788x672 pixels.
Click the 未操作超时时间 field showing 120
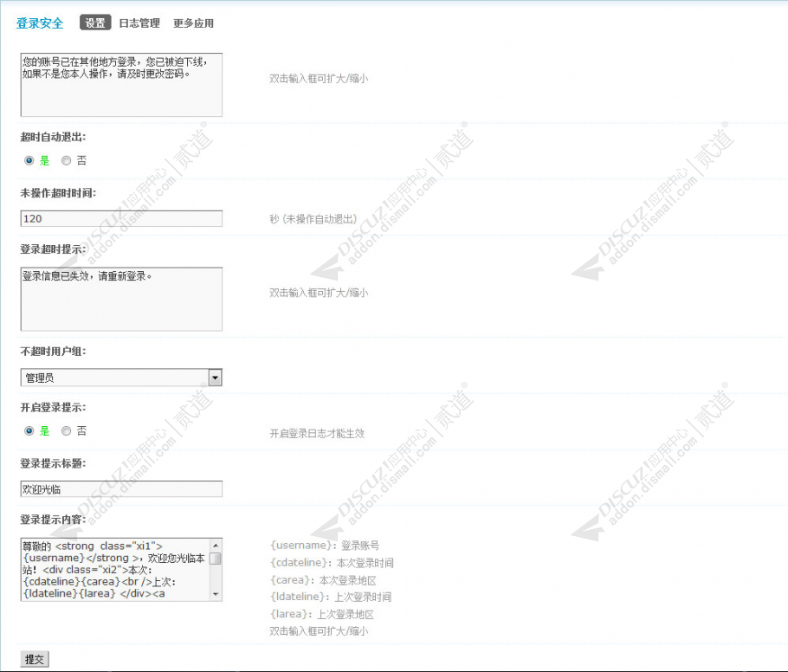(121, 218)
